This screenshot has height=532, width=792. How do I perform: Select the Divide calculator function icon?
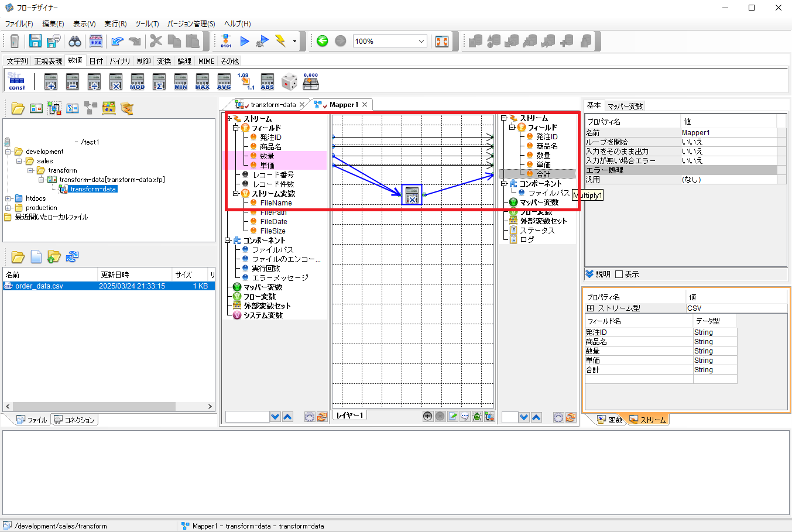(94, 81)
